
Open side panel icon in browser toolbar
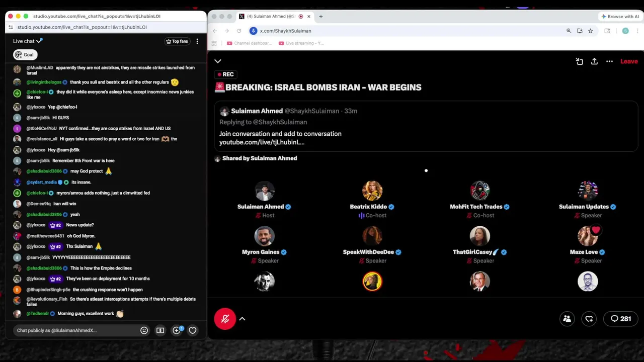(607, 31)
